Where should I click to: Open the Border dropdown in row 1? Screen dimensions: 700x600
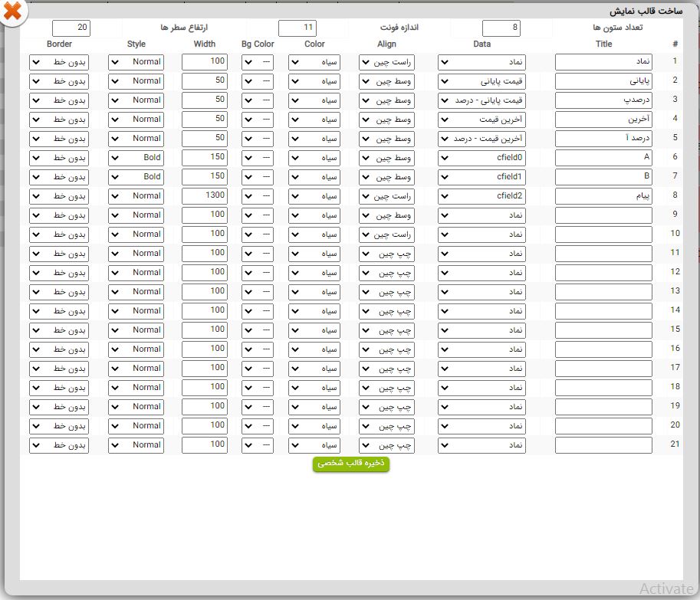click(59, 62)
